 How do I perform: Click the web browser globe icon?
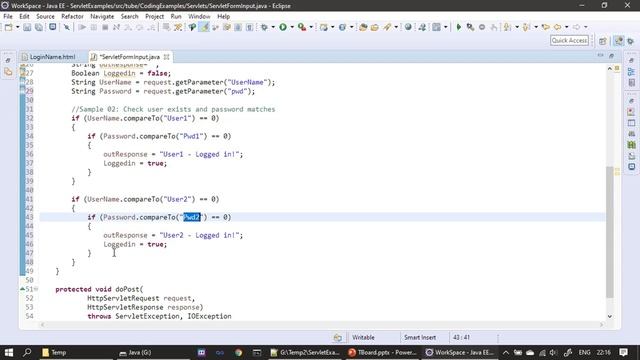408,27
